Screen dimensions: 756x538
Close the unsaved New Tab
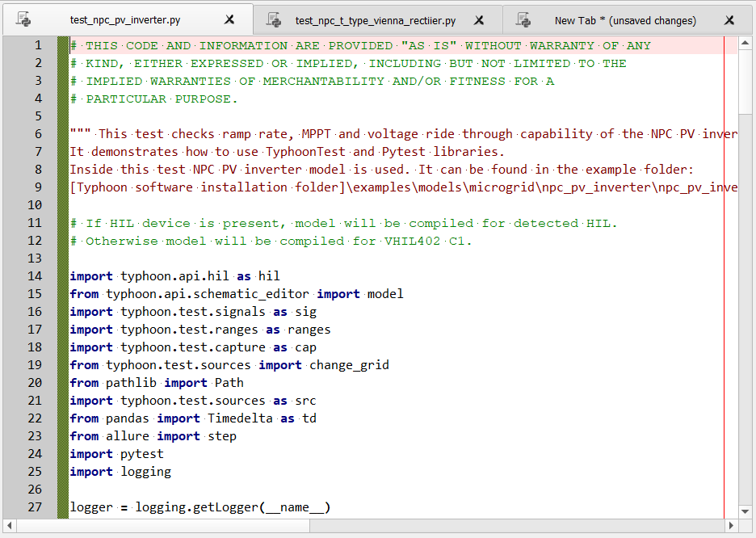click(x=729, y=20)
